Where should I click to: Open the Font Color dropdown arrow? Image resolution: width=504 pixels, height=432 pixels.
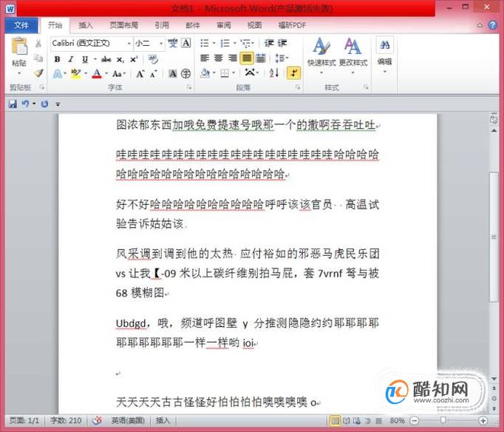point(106,74)
